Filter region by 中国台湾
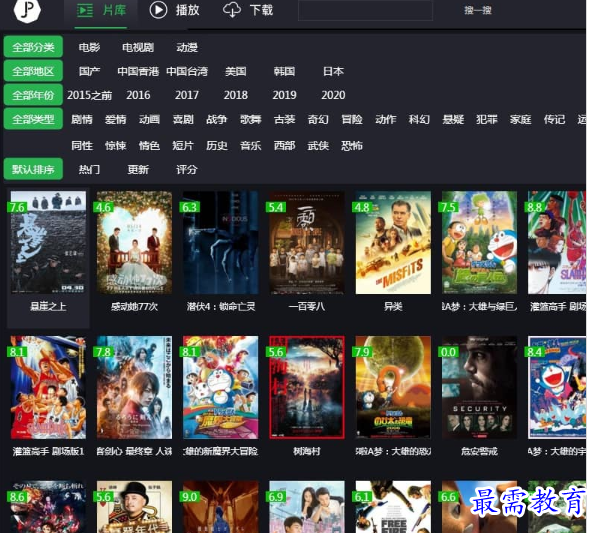Viewport: 594px width, 533px height. 187,71
